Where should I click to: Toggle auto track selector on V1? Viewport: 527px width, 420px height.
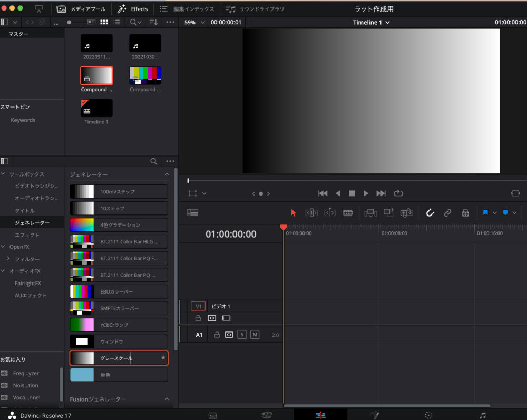point(212,318)
